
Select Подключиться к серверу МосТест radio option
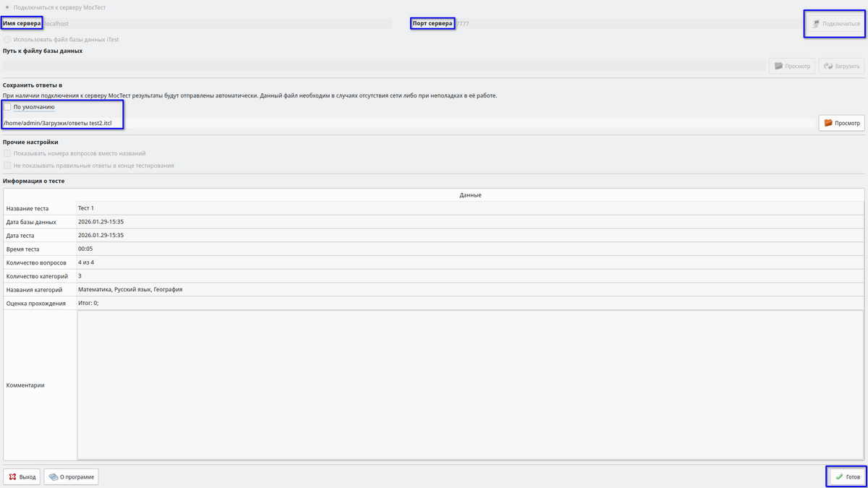coord(7,7)
